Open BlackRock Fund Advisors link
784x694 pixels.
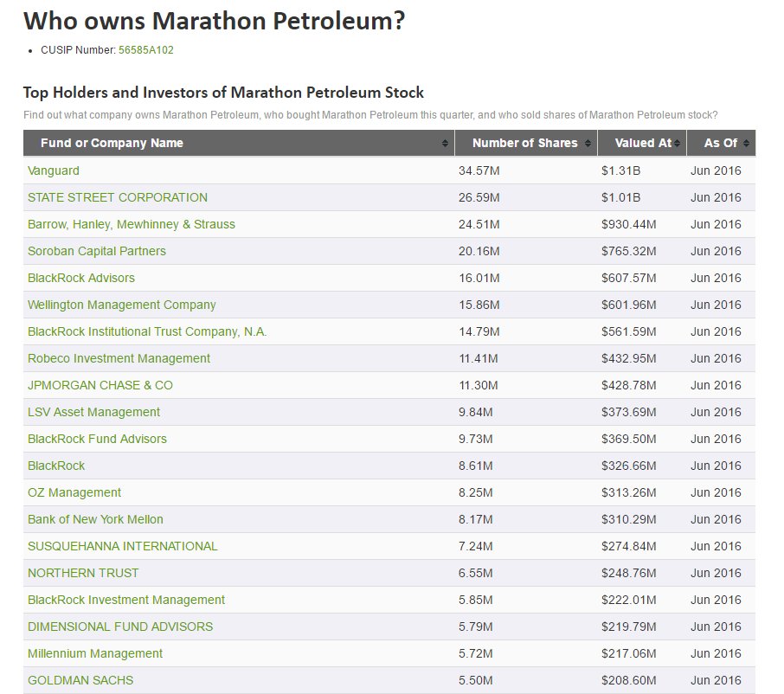(x=97, y=439)
